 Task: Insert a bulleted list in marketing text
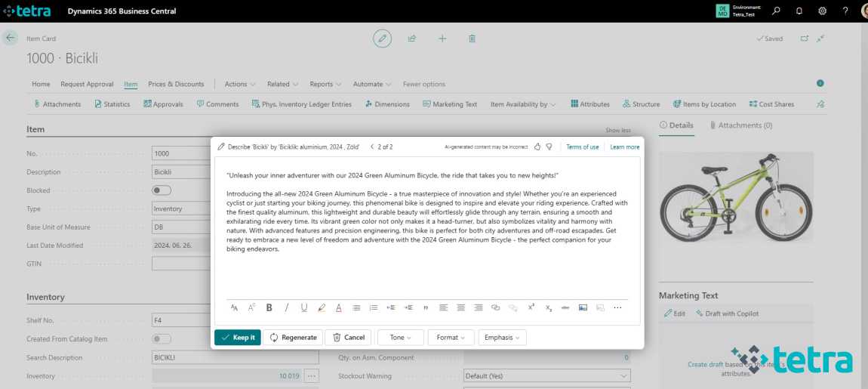tap(356, 307)
